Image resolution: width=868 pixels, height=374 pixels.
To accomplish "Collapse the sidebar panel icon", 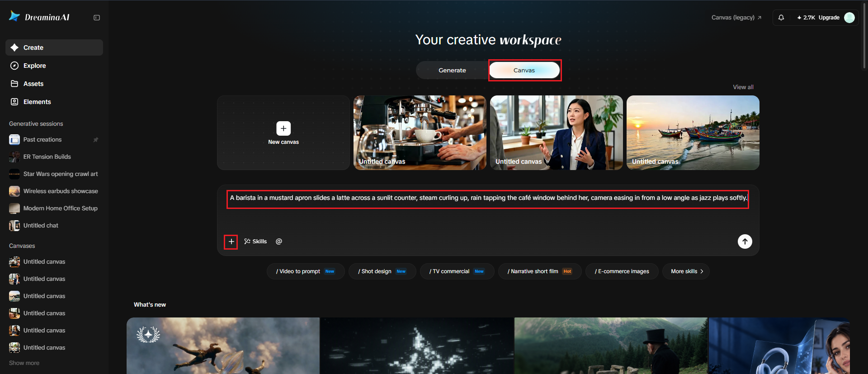I will tap(97, 18).
